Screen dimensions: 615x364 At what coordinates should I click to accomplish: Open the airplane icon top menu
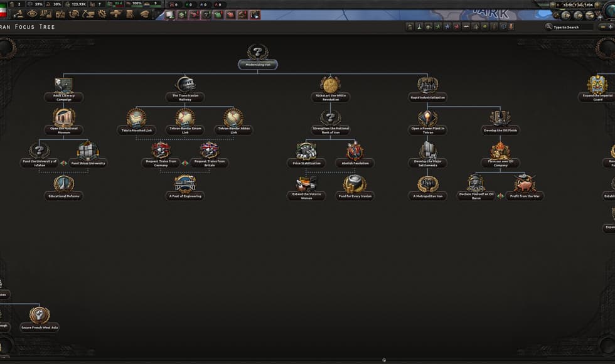(x=117, y=14)
